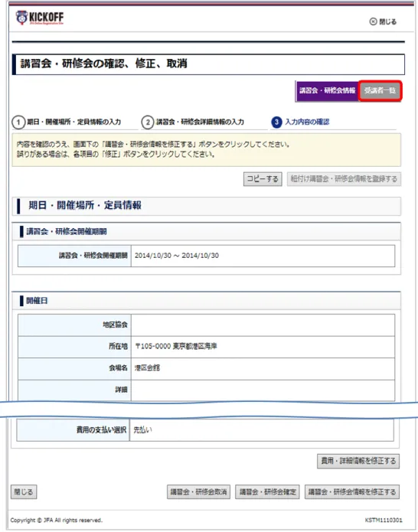Click the venue name 港区会館
The image size is (418, 532).
click(x=147, y=368)
